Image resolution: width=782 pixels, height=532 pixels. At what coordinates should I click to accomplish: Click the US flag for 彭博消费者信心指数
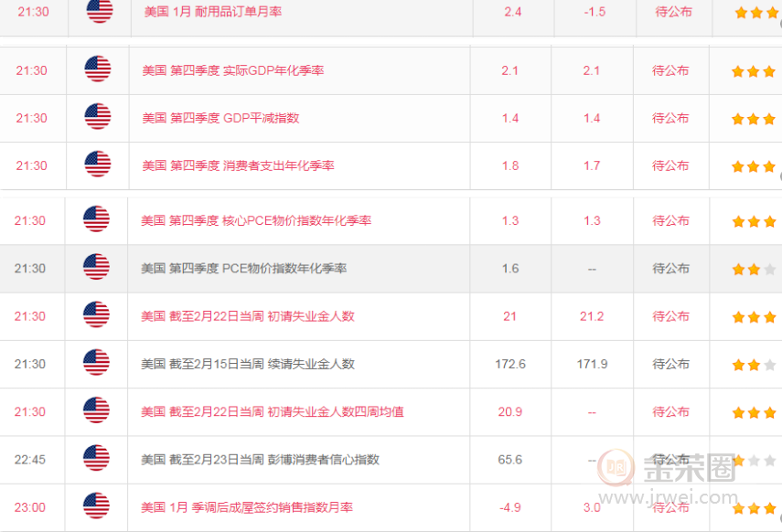tap(98, 460)
